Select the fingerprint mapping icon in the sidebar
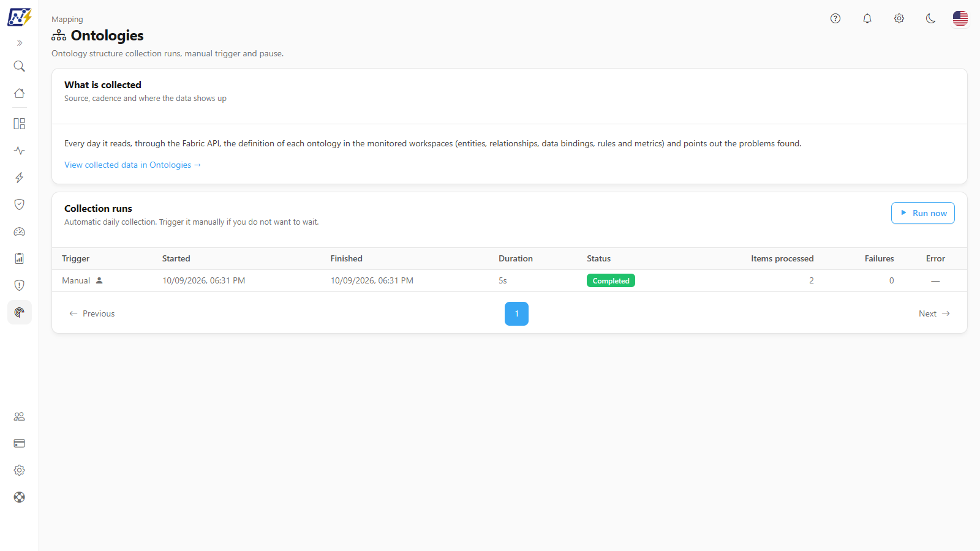The width and height of the screenshot is (980, 551). point(20,312)
